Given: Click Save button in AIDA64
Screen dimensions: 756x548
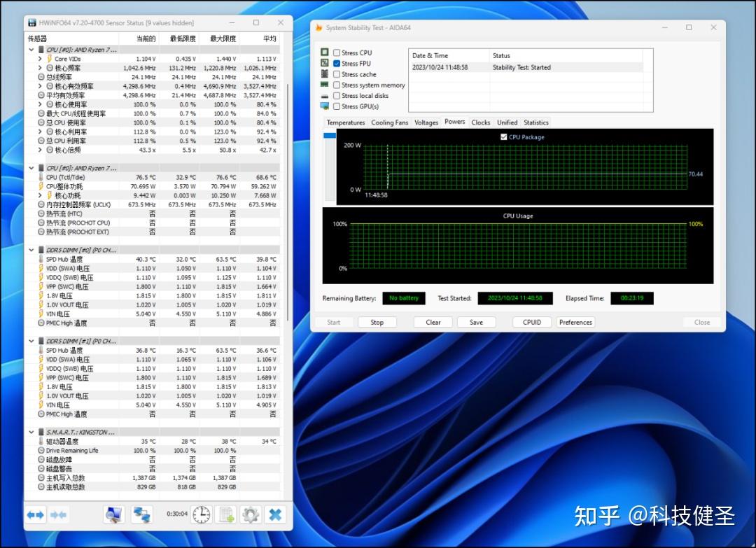Looking at the screenshot, I should pos(477,322).
